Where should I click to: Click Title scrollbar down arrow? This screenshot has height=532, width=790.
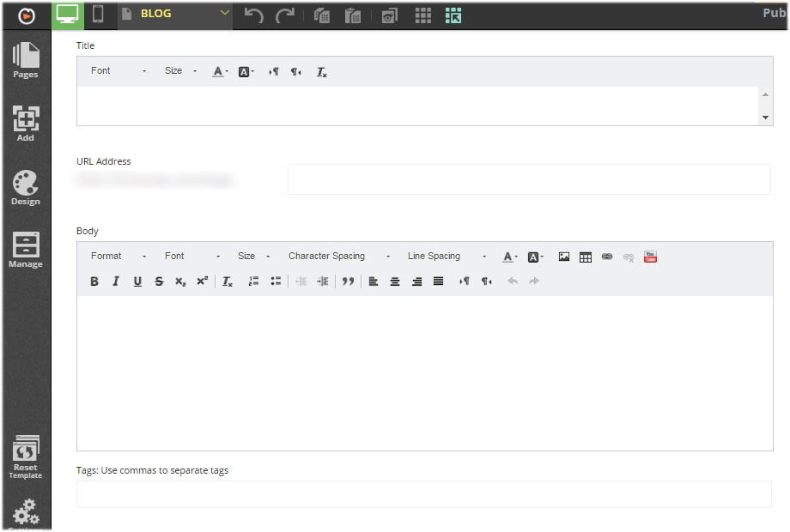tap(765, 118)
